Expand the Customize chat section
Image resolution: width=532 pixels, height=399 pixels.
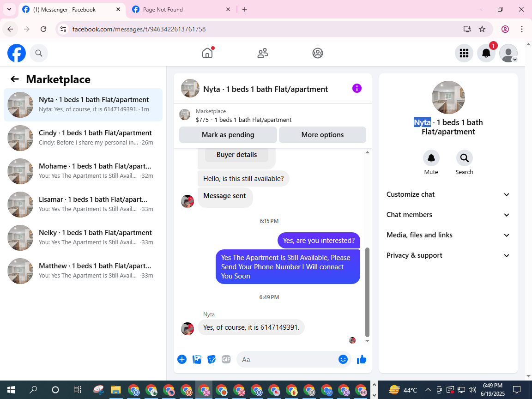[x=448, y=194]
